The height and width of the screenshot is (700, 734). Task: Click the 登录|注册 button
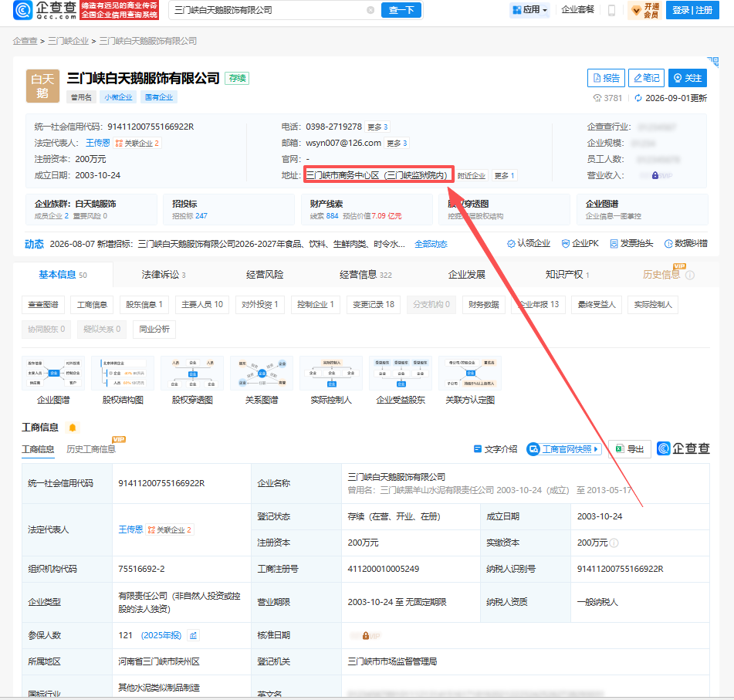pyautogui.click(x=692, y=10)
